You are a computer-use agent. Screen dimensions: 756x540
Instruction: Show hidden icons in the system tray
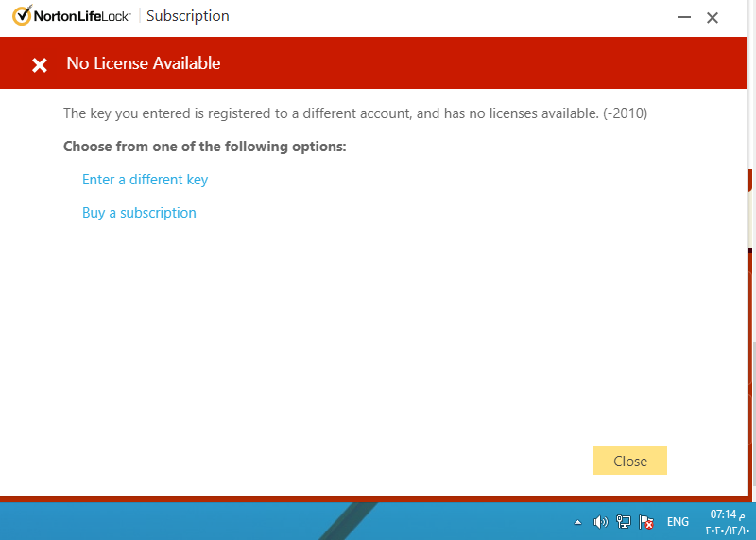(x=577, y=522)
